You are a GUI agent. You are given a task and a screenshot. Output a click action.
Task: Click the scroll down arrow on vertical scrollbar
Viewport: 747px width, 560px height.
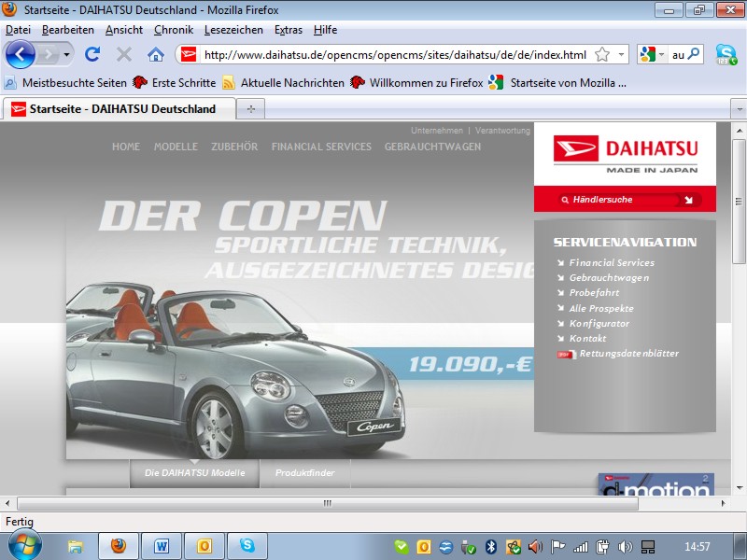pos(739,488)
